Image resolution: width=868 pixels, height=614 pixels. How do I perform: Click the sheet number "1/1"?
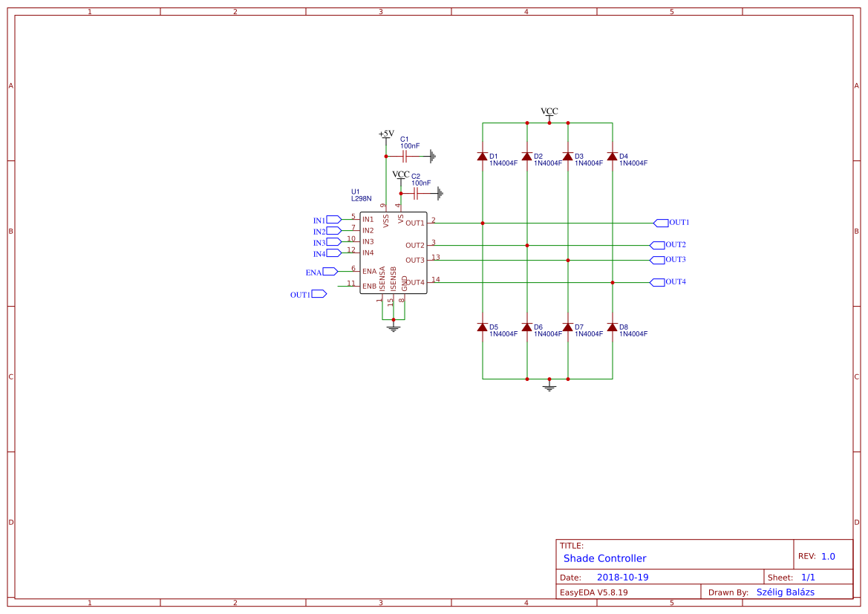[808, 578]
